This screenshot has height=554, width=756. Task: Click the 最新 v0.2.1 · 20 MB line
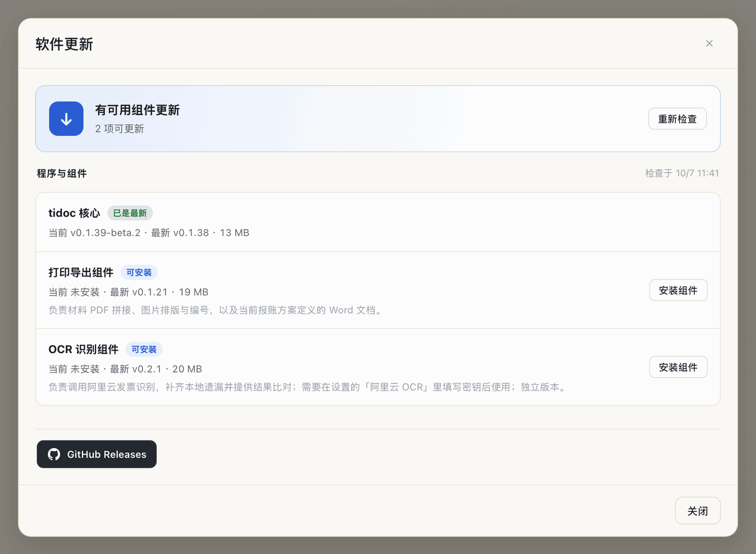125,369
